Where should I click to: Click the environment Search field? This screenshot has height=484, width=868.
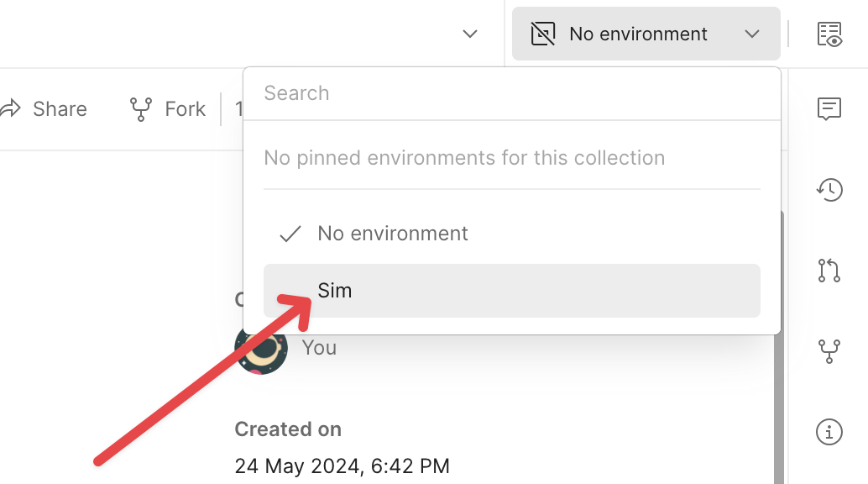click(511, 93)
